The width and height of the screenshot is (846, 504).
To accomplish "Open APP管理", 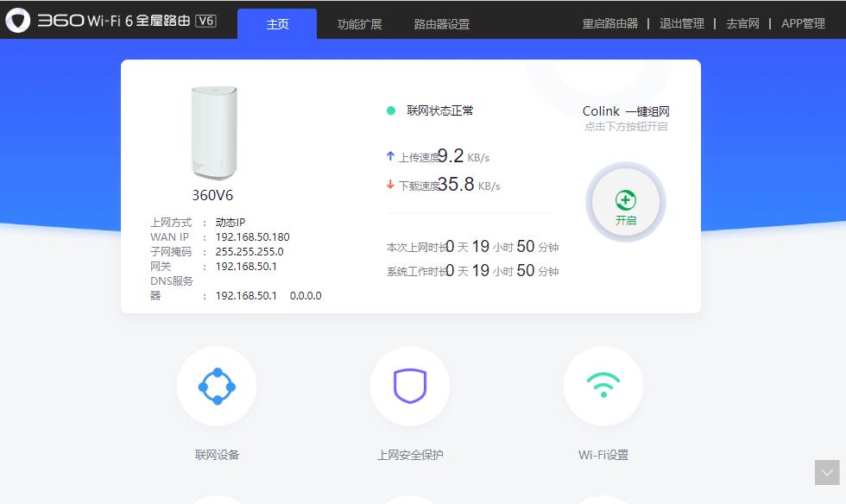I will (x=804, y=22).
